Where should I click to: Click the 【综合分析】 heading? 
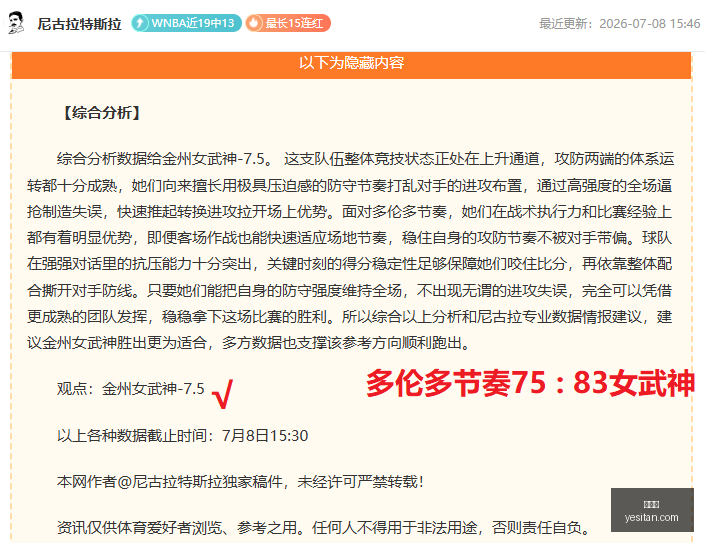(102, 113)
